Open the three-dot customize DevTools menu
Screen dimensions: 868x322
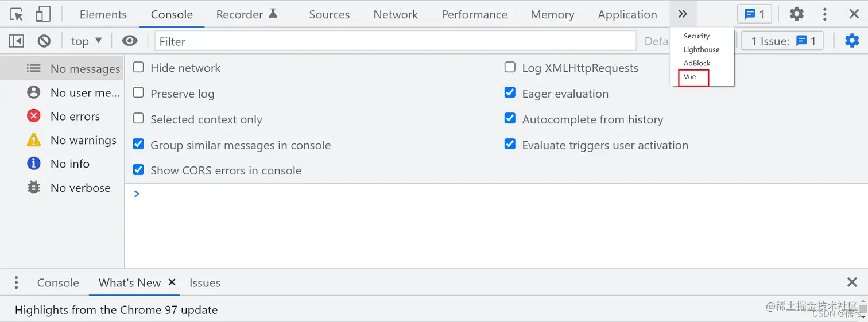coord(824,14)
